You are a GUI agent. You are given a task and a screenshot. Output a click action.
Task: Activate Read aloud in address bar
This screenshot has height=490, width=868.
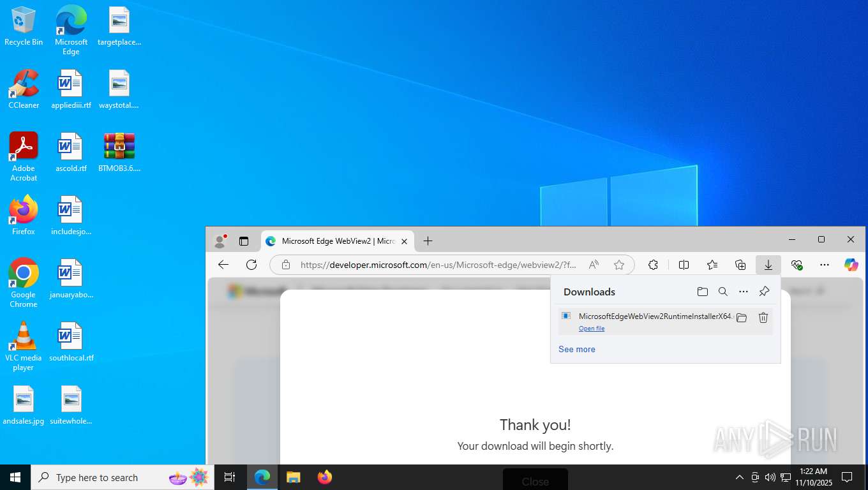[594, 265]
